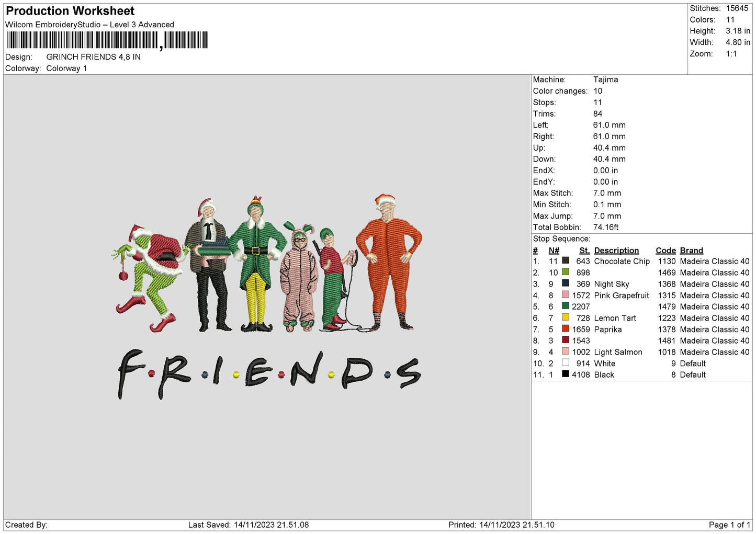
Task: Click the Created By label
Action: [26, 525]
